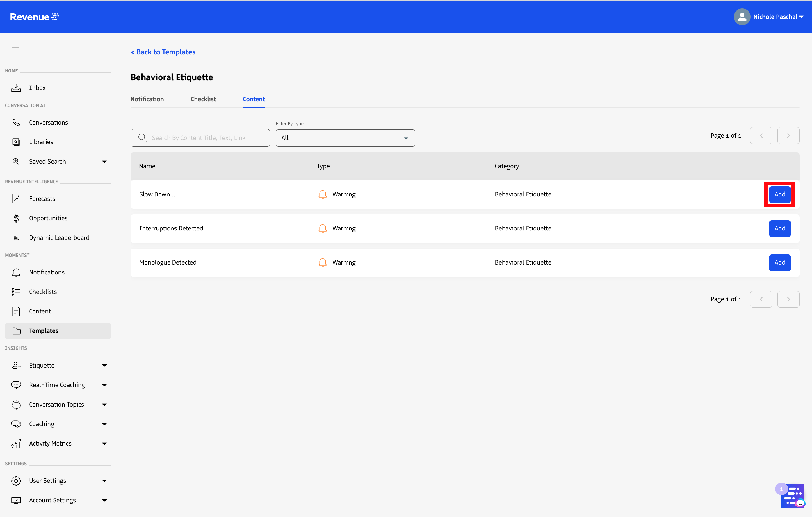The height and width of the screenshot is (518, 812).
Task: Click the Templates folder icon
Action: pos(16,331)
